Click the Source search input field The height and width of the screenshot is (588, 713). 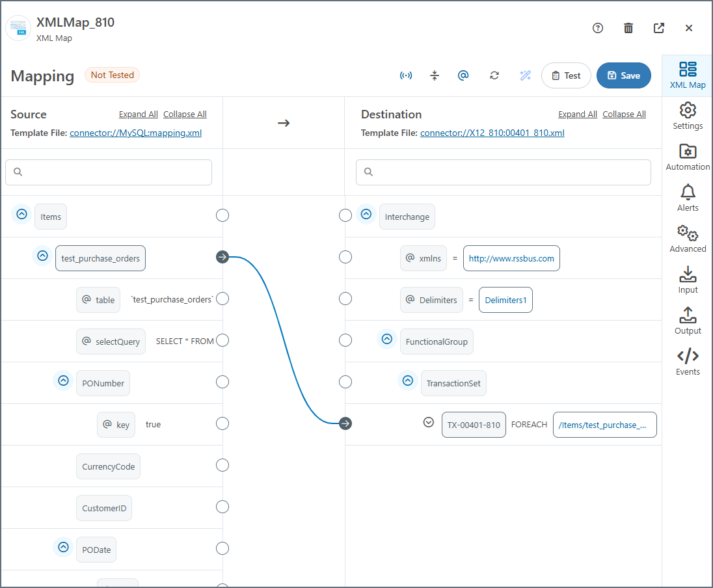tap(109, 172)
